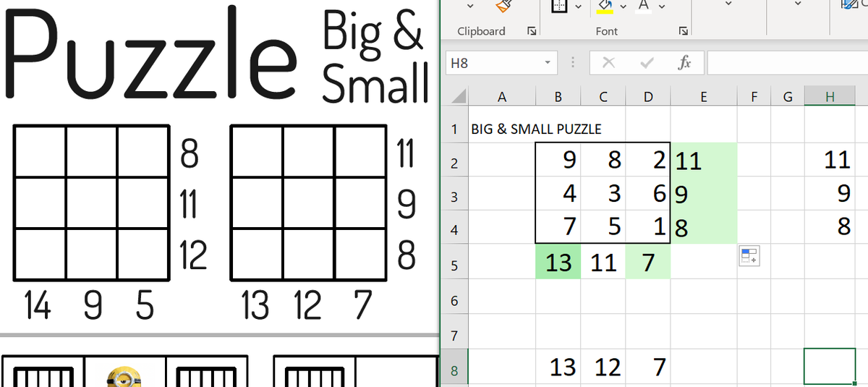Select cell H2 containing 11
This screenshot has width=868, height=387.
(x=830, y=160)
